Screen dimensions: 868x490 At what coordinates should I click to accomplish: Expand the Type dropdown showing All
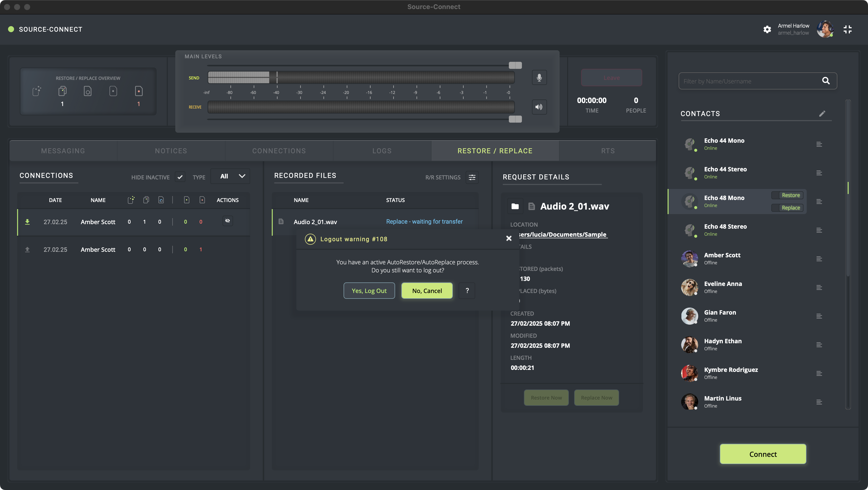coord(231,176)
